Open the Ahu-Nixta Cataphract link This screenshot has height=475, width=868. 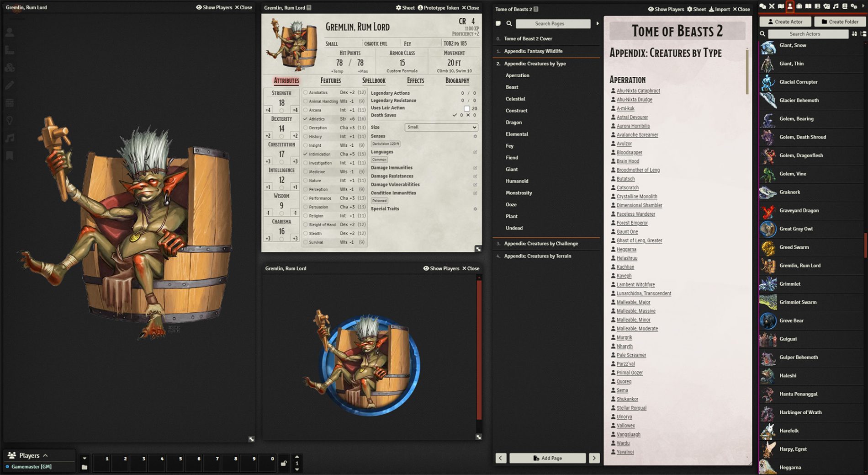638,91
